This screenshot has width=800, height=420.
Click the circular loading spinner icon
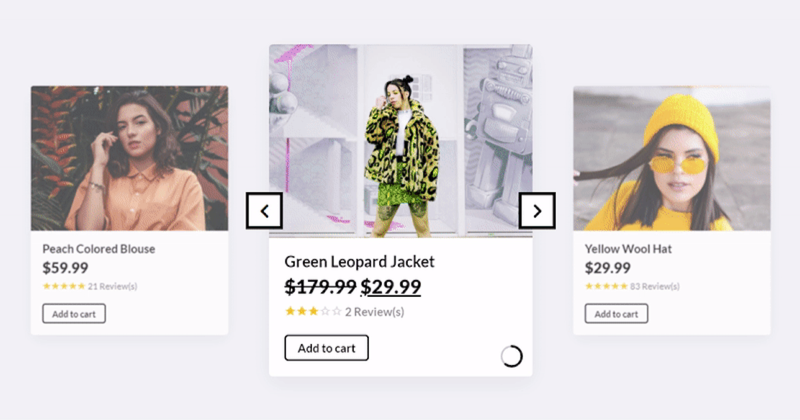[511, 356]
